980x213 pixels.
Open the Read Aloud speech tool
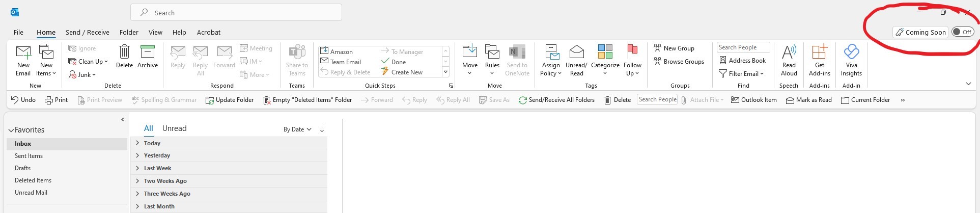pyautogui.click(x=789, y=60)
